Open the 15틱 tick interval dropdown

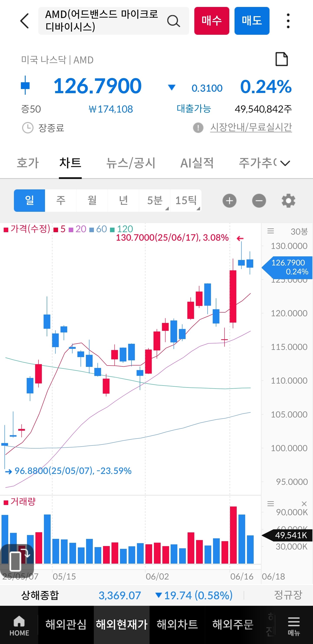pyautogui.click(x=186, y=200)
